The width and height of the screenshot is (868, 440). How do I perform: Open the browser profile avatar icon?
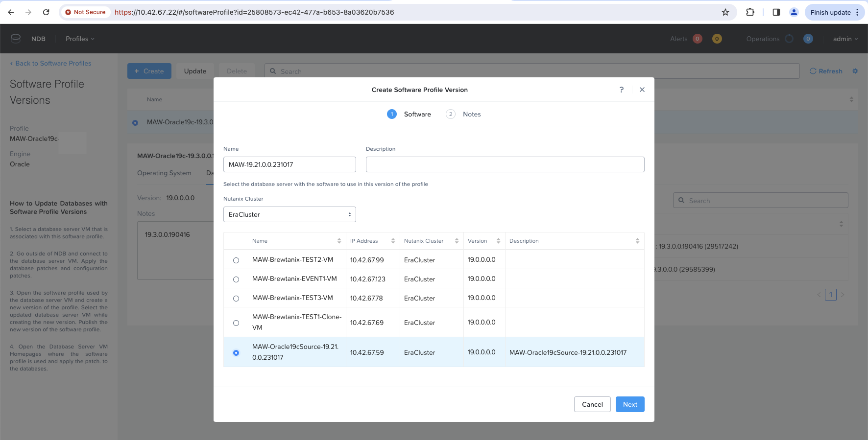click(x=794, y=12)
